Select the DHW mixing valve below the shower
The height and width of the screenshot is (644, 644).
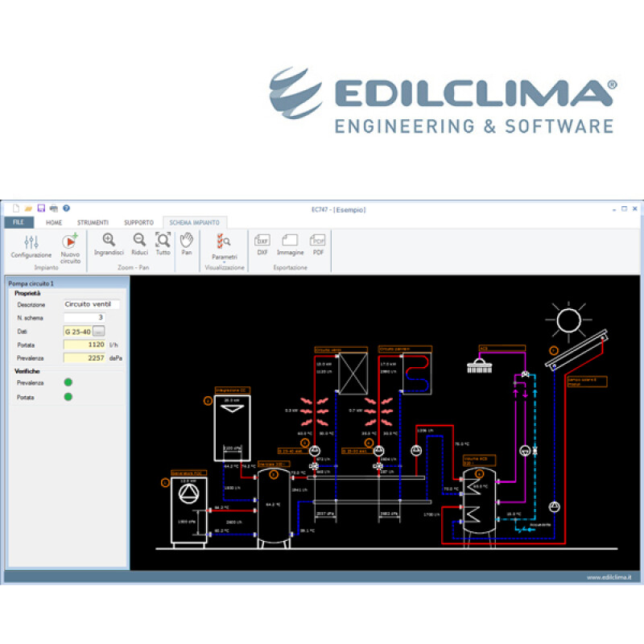point(525,374)
